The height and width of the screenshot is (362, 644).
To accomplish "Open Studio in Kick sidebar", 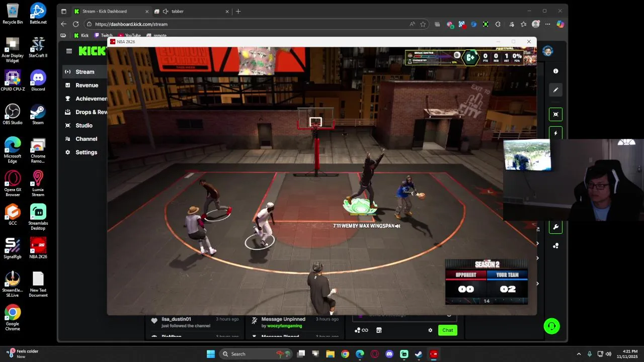I will tap(84, 126).
